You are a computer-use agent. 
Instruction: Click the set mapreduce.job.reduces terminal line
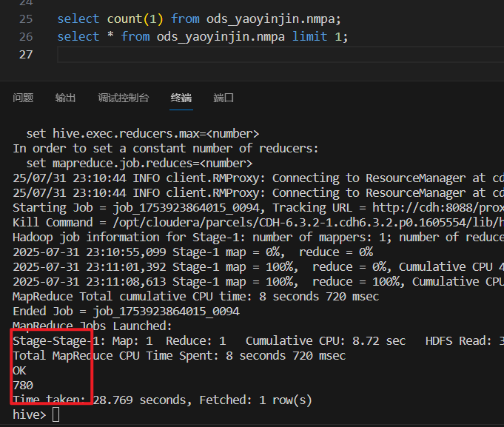(x=139, y=163)
